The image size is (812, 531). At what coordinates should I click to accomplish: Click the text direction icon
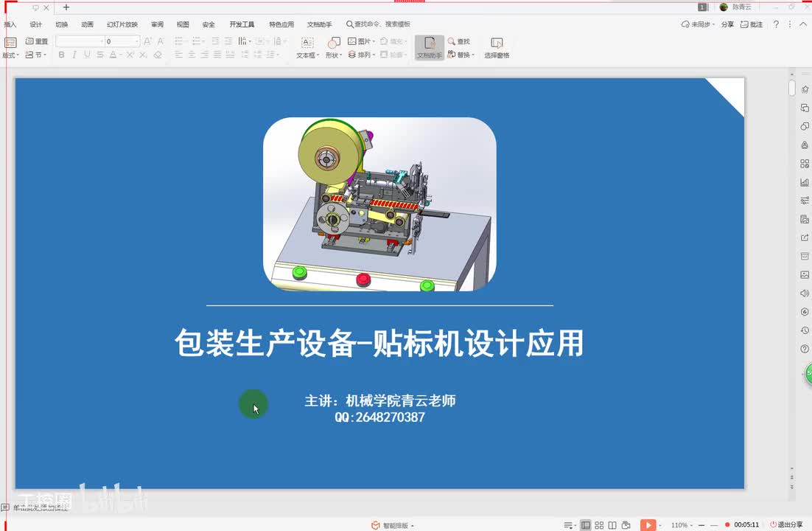click(242, 41)
